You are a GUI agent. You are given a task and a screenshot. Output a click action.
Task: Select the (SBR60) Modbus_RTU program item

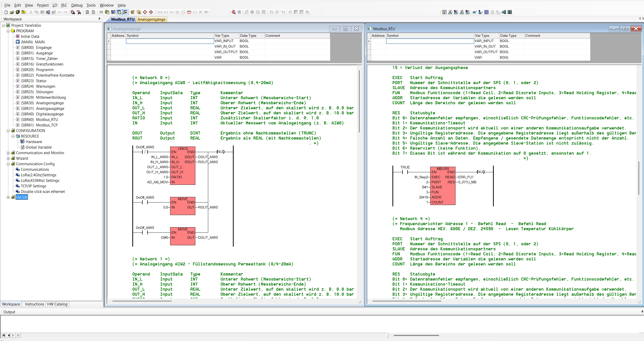[39, 120]
